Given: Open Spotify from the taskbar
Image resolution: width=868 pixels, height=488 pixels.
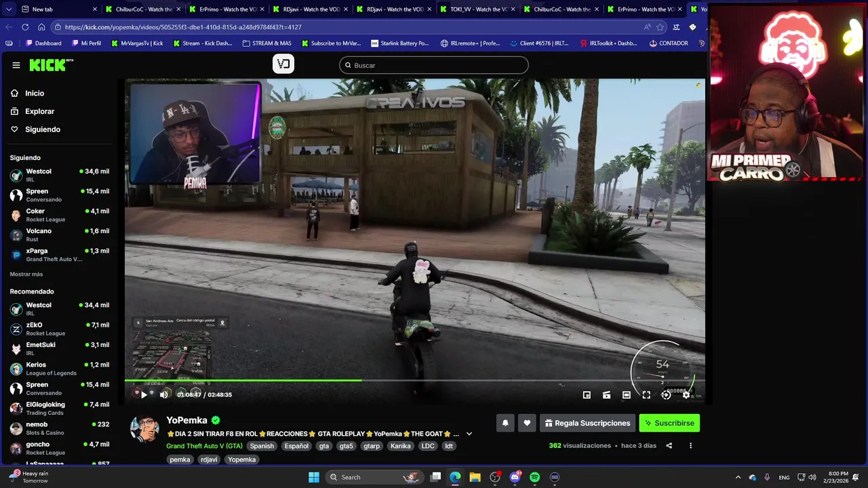Looking at the screenshot, I should (534, 477).
